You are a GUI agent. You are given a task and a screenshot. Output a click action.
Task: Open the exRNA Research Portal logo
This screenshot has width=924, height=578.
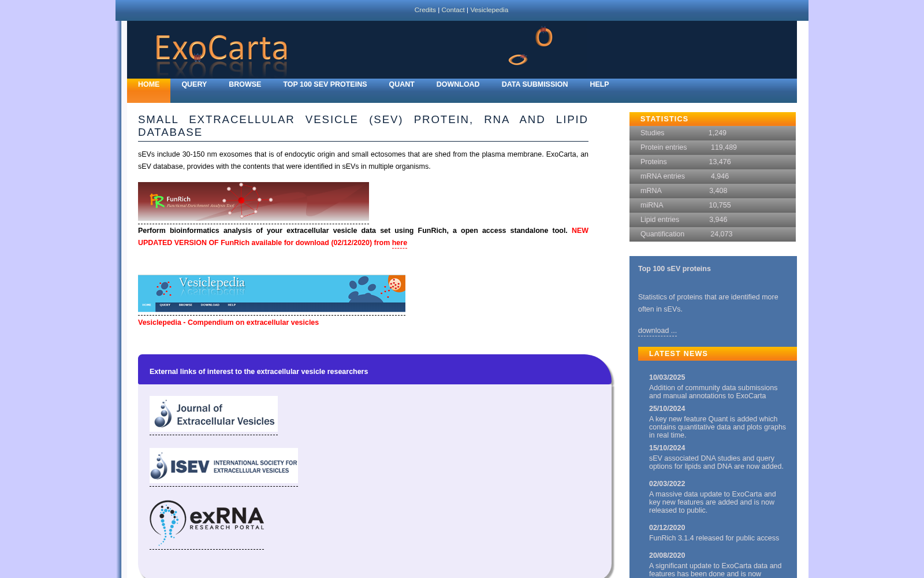pyautogui.click(x=207, y=523)
